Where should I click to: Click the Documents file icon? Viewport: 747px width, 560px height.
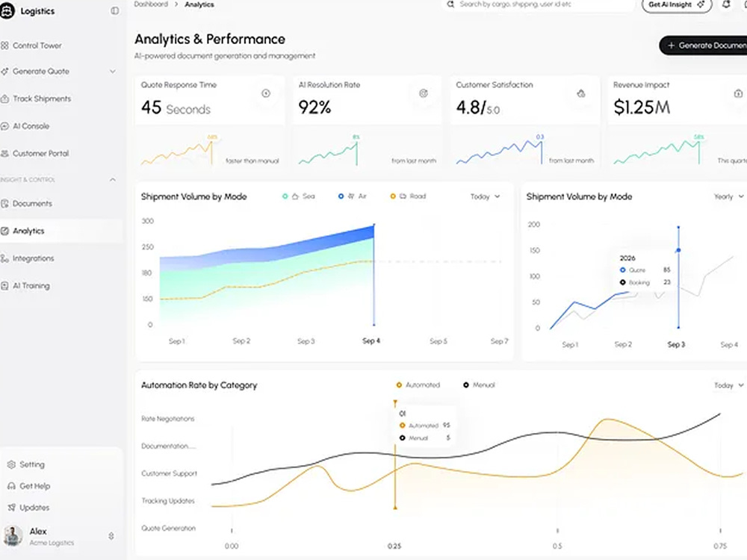[4, 203]
